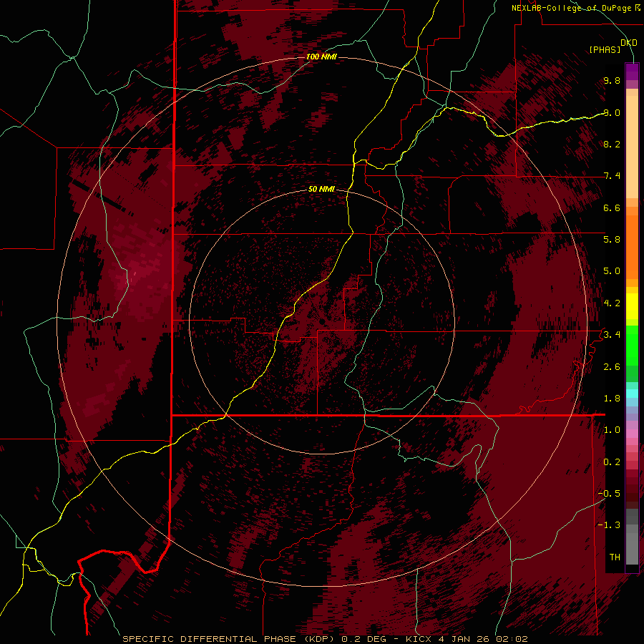Viewport: 644px width, 644px height.
Task: Click the 50 NMI range ring label
Action: [321, 190]
